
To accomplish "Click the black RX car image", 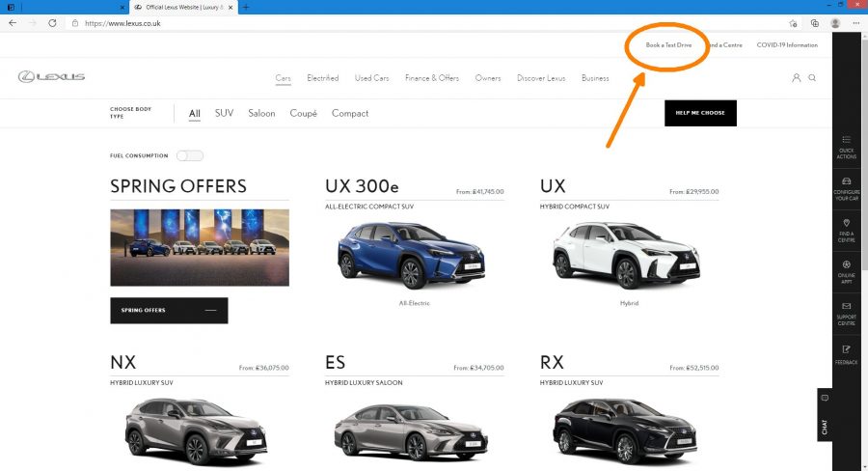I will (625, 431).
